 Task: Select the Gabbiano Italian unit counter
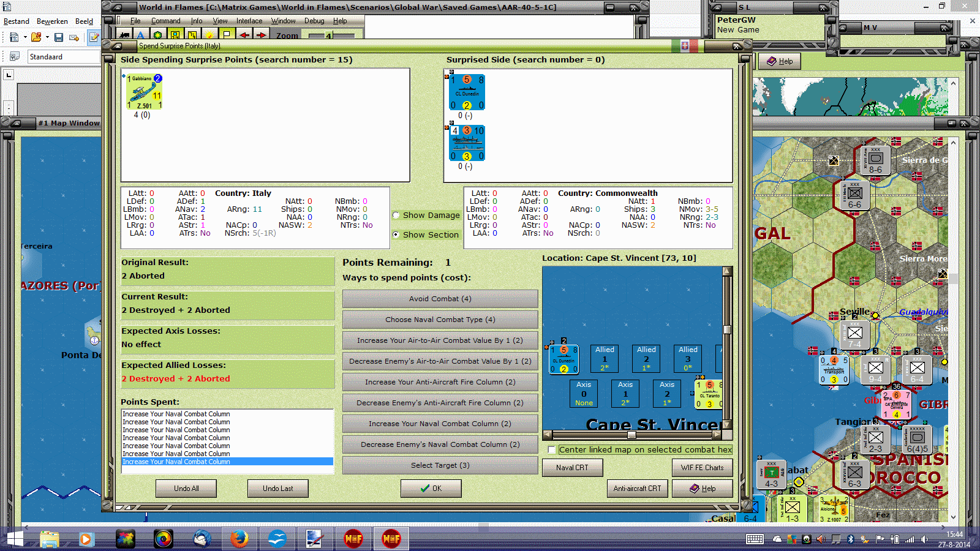[145, 92]
